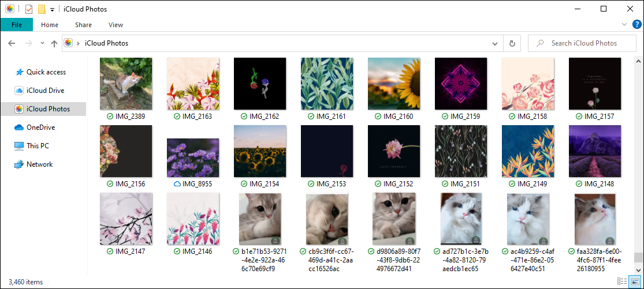The height and width of the screenshot is (289, 644).
Task: Switch to the Home ribbon tab
Action: click(50, 25)
